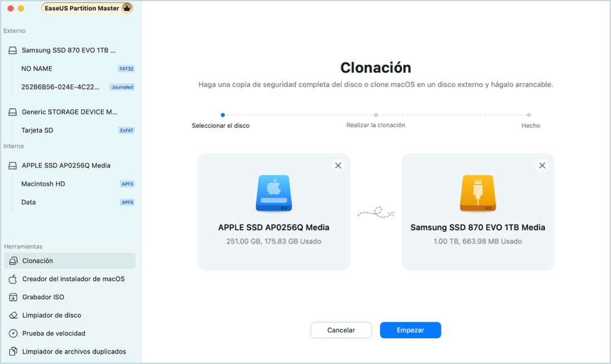Click the Journaled badge on 25286B56 volume
611x364 pixels.
tap(122, 87)
